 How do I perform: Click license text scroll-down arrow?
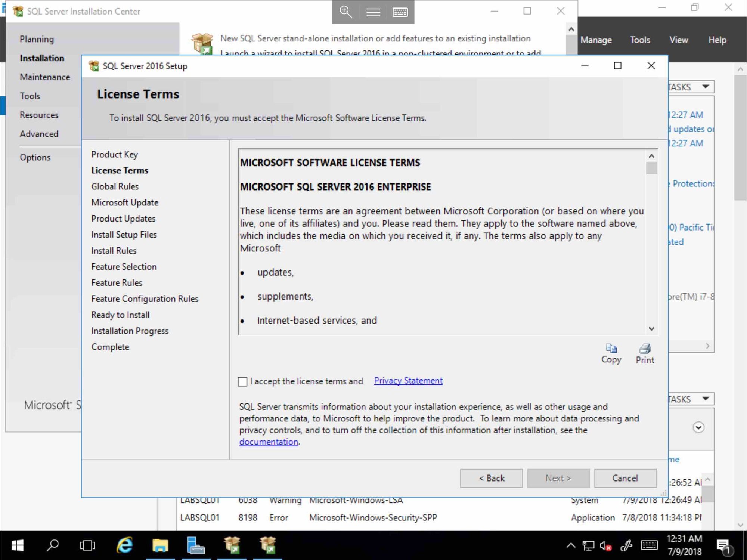(x=651, y=329)
